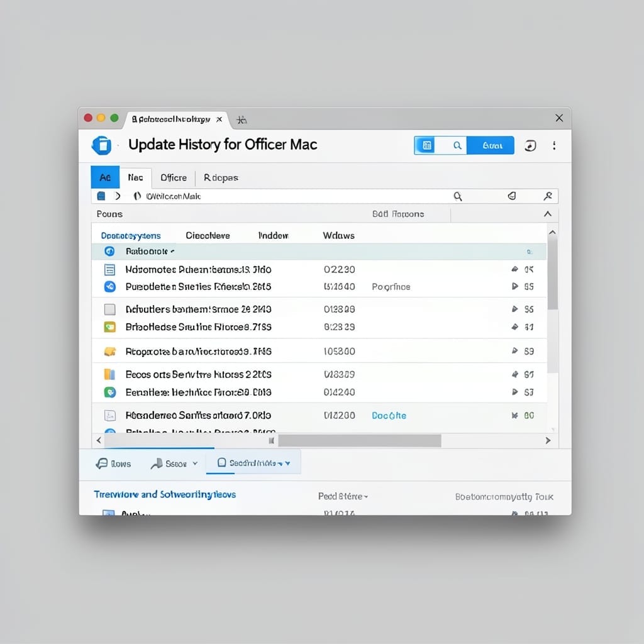Click blue round icon of 'Pueodletten' row
Image resolution: width=644 pixels, height=644 pixels.
pyautogui.click(x=109, y=287)
